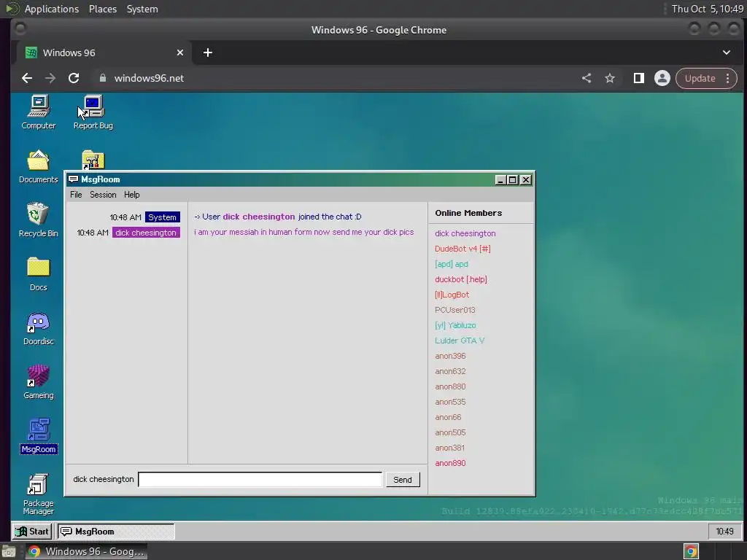Minimize the MsgRoom window
747x560 pixels.
tap(500, 179)
